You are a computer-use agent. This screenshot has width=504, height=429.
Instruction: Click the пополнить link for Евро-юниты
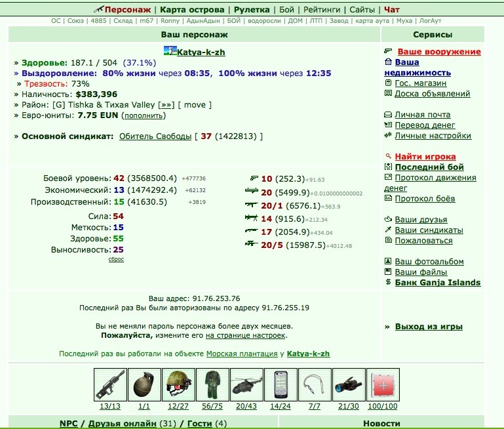pos(144,115)
